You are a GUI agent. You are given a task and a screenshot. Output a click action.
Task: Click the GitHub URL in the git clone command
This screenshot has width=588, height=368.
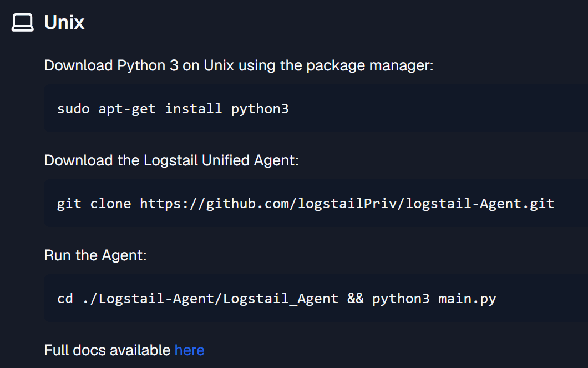click(347, 204)
